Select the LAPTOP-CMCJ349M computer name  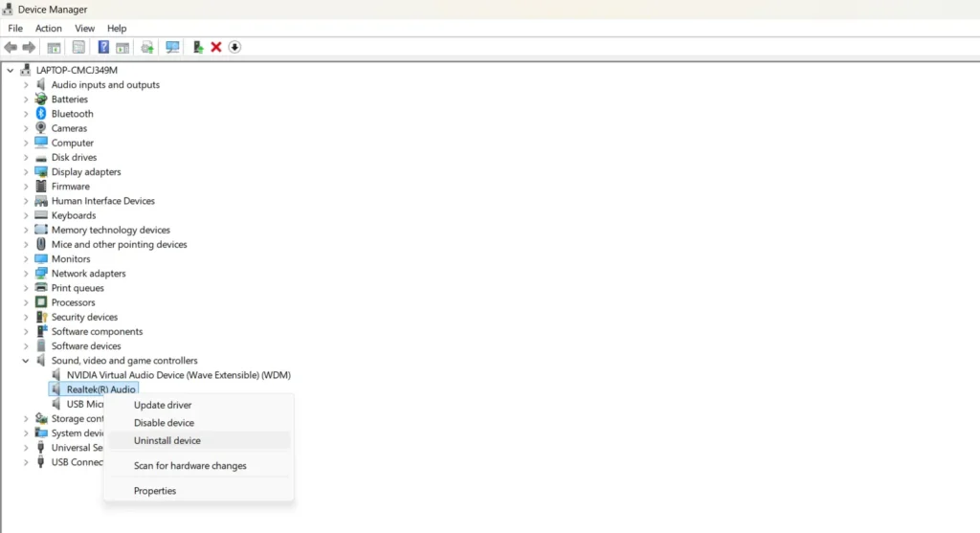click(77, 70)
